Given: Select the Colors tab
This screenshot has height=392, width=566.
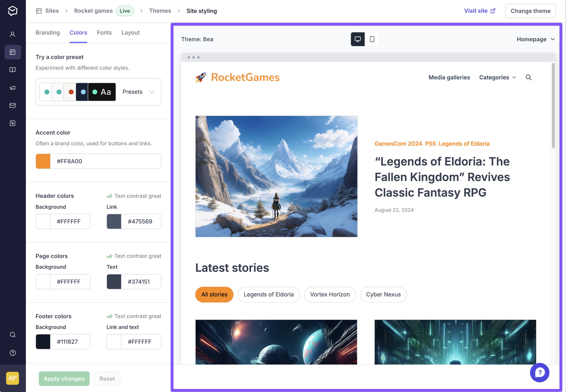Looking at the screenshot, I should point(78,32).
